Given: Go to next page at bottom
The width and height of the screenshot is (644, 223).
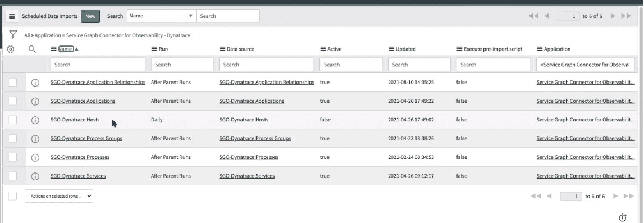Looking at the screenshot, I should 615,196.
